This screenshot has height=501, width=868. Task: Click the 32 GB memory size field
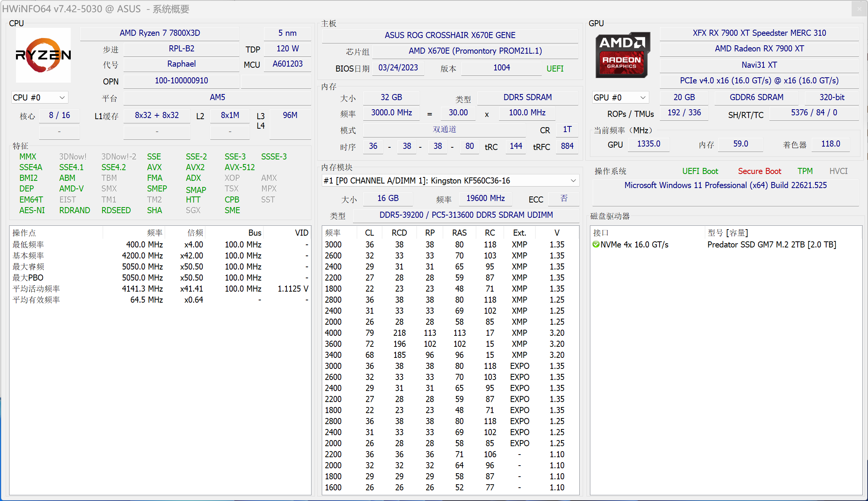tap(391, 97)
